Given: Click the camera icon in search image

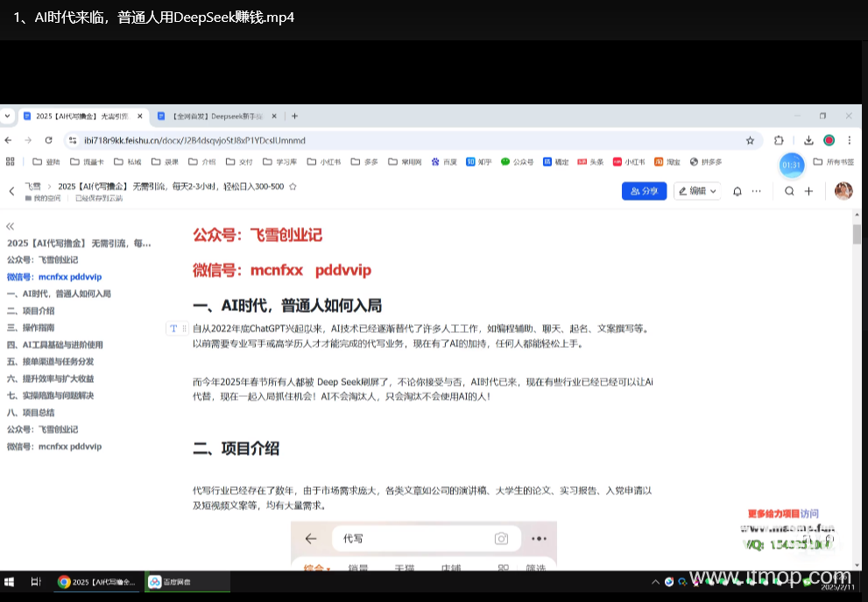Looking at the screenshot, I should pos(502,538).
